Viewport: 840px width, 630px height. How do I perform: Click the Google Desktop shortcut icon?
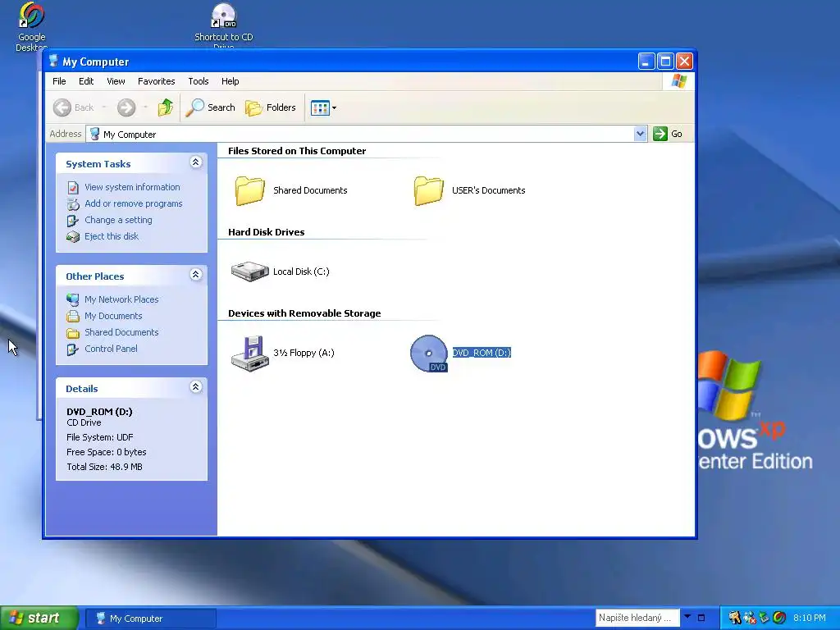32,16
